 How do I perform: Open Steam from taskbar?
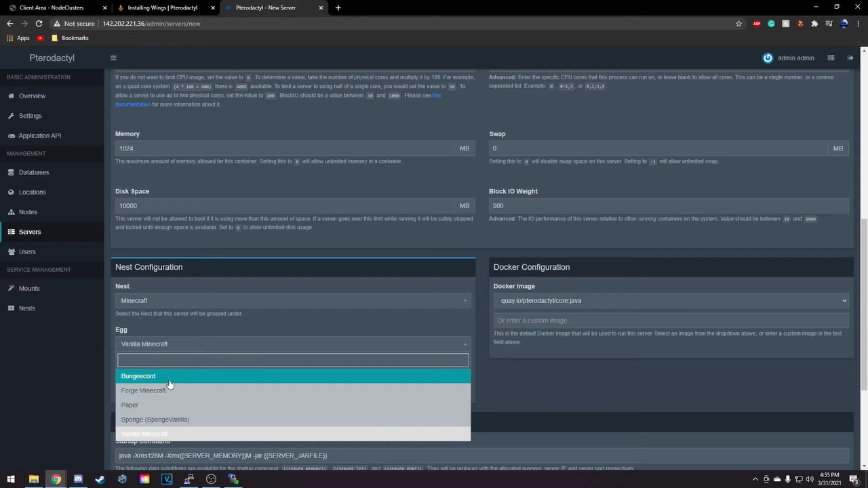pyautogui.click(x=100, y=479)
